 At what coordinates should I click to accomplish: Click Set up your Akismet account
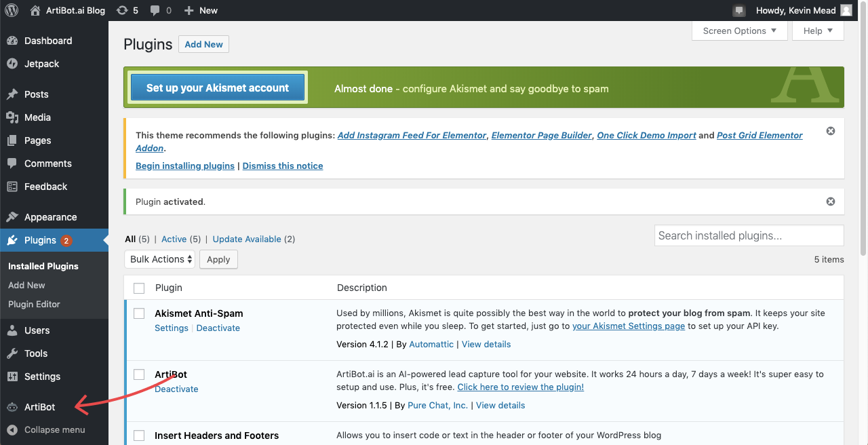coord(218,88)
